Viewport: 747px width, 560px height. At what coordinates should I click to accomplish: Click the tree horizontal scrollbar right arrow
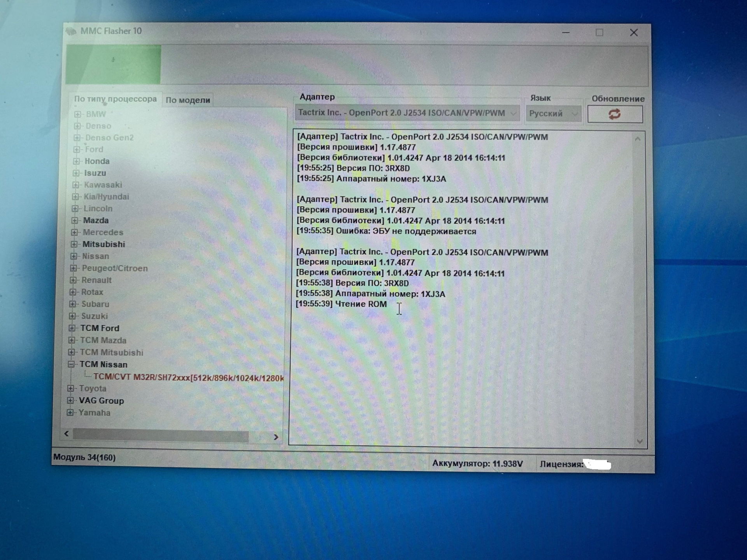[x=276, y=437]
